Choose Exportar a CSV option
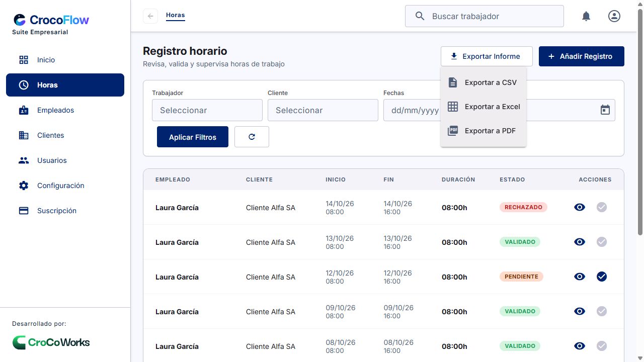 [x=484, y=82]
